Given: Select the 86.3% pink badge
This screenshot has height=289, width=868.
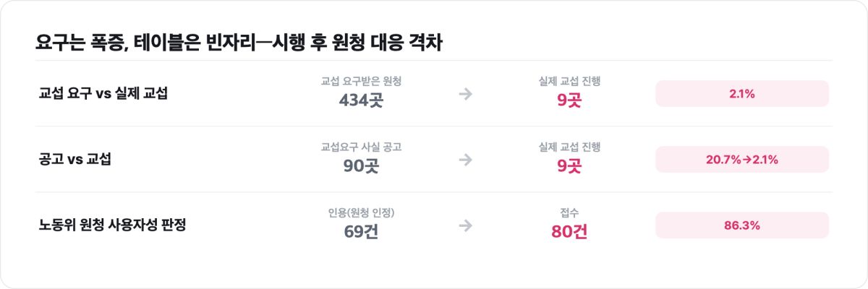Looking at the screenshot, I should [x=742, y=225].
